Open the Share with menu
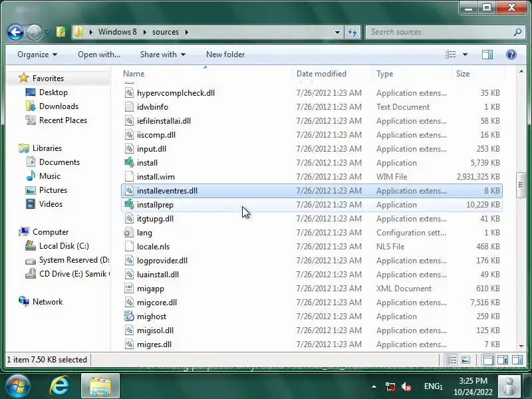Viewport: 532px width, 399px height. [163, 55]
